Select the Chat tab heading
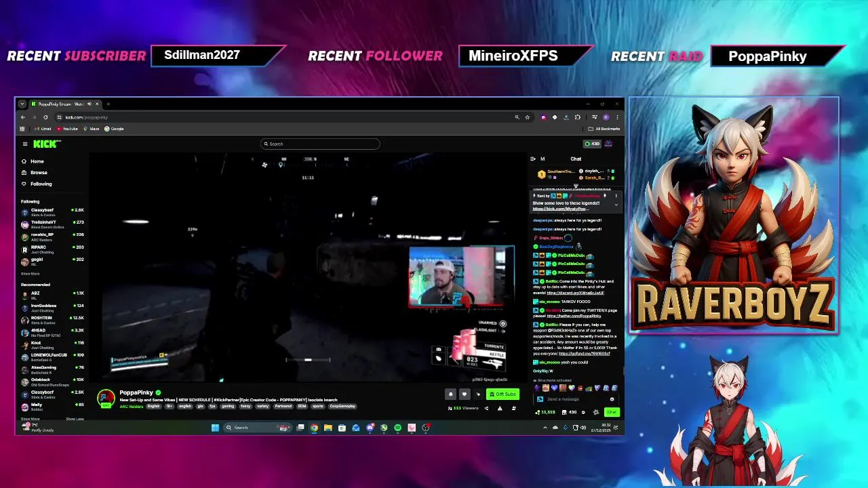This screenshot has width=868, height=488. pyautogui.click(x=576, y=159)
